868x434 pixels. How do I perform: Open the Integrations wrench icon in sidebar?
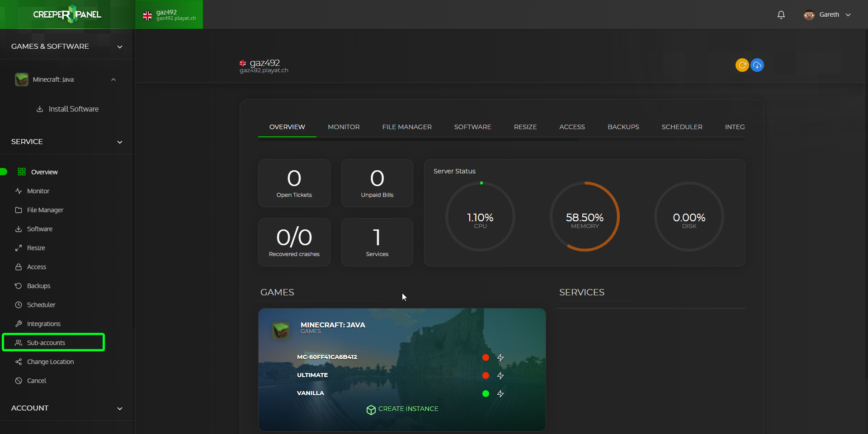tap(19, 324)
